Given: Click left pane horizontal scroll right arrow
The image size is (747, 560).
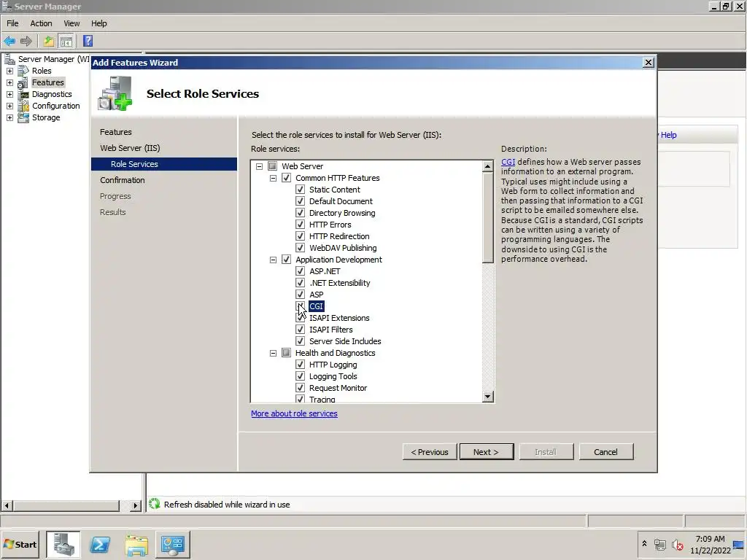Looking at the screenshot, I should click(x=135, y=505).
